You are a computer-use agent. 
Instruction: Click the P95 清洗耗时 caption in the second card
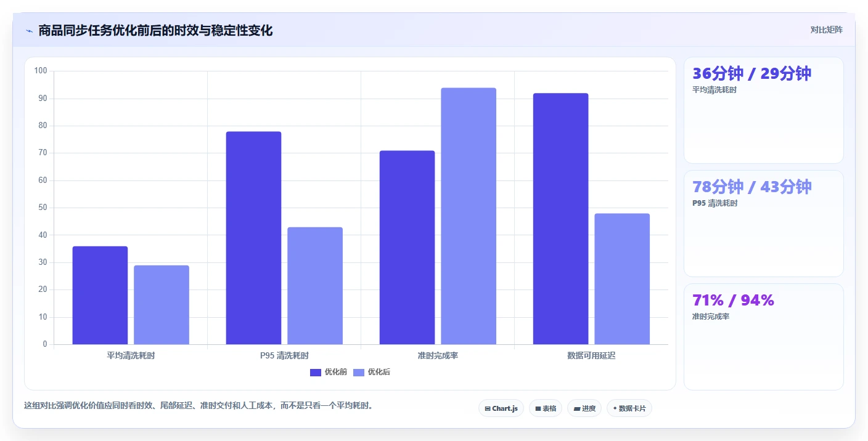tap(714, 203)
